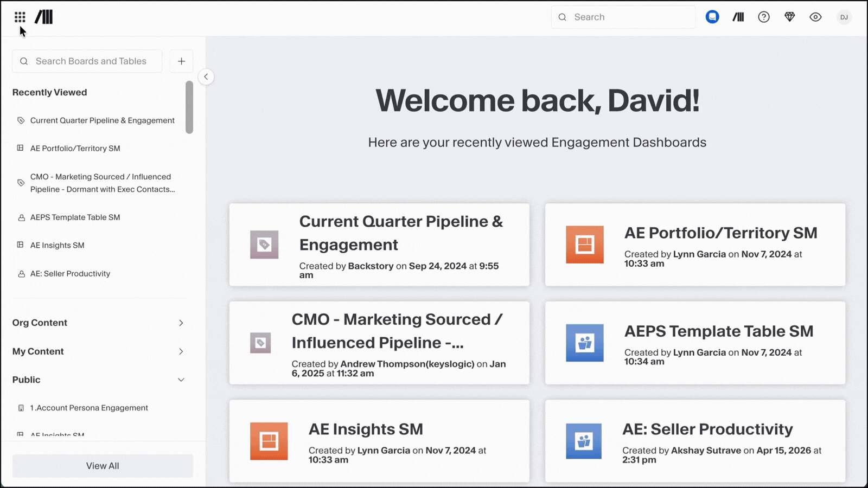Select AE Insights SM in Recently Viewed
The image size is (868, 488).
58,246
